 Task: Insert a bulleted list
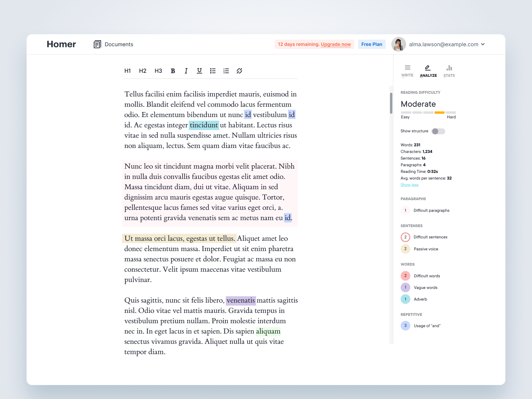coord(213,71)
